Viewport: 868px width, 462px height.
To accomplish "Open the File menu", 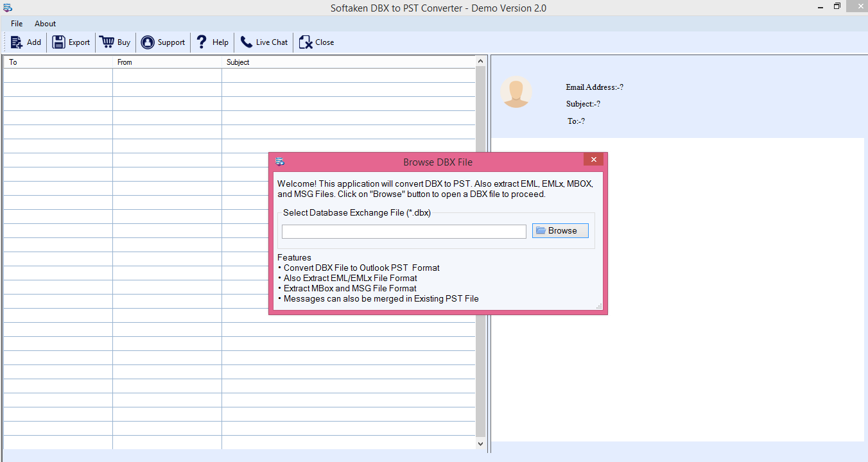I will click(x=17, y=24).
